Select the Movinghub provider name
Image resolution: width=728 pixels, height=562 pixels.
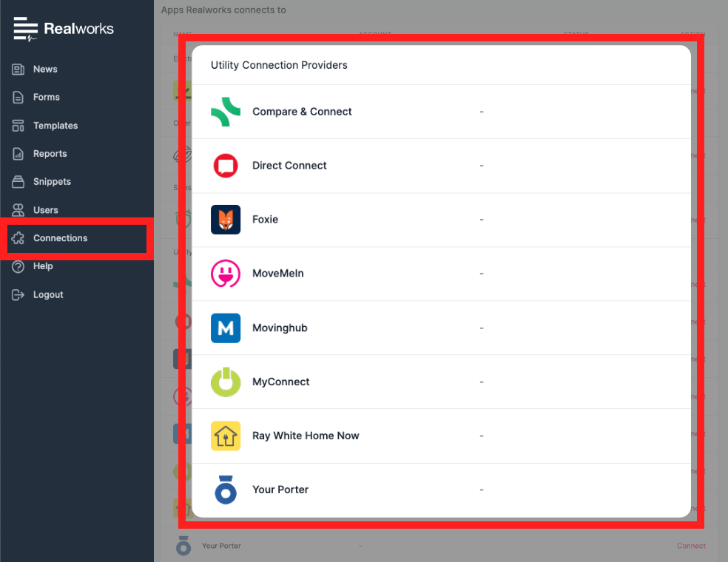tap(280, 328)
